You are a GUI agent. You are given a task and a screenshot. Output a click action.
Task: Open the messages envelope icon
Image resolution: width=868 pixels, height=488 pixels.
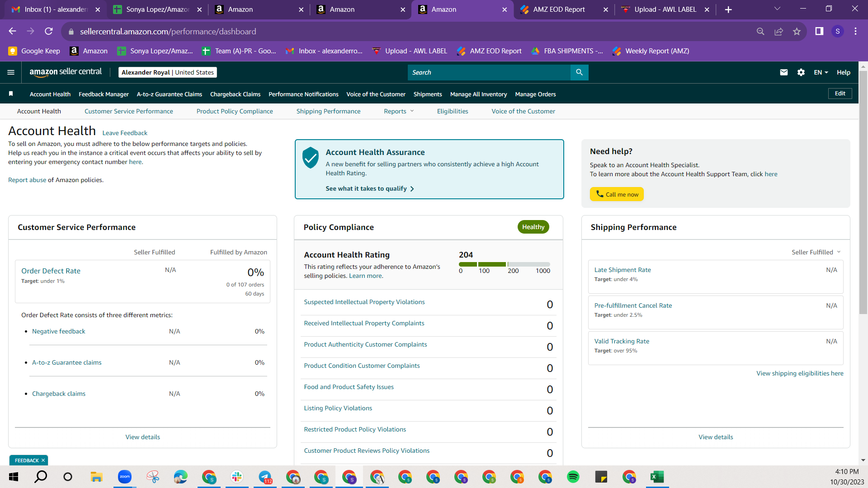point(784,72)
